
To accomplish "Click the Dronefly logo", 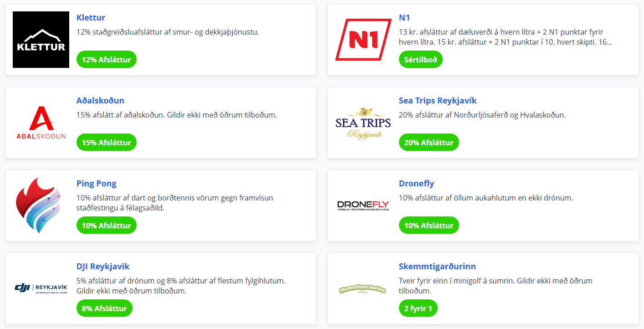I will [363, 206].
